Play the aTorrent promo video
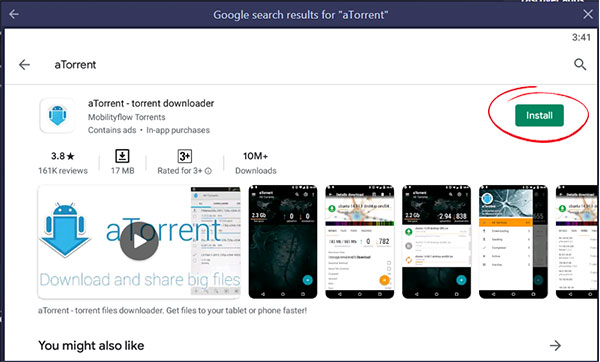Viewport: 600px width, 362px height. [139, 241]
